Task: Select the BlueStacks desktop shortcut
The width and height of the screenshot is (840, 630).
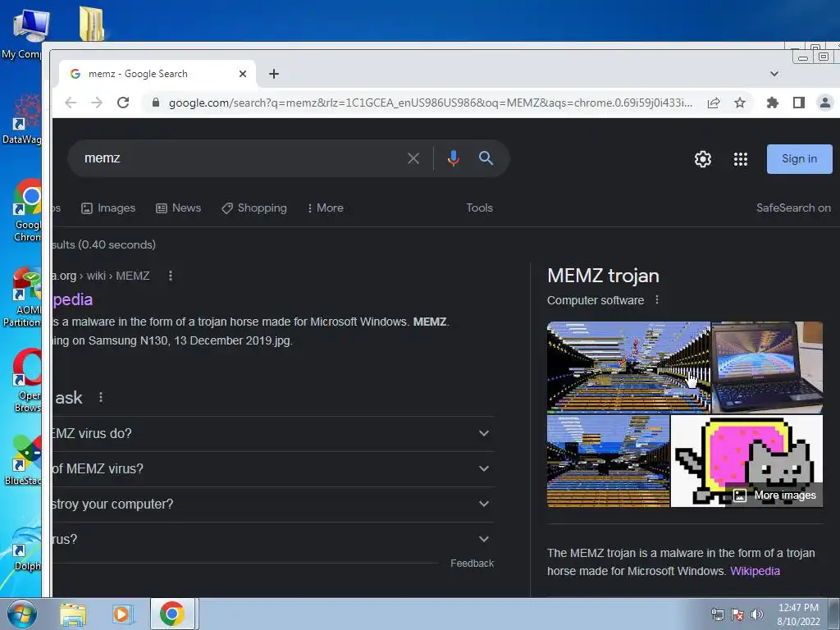Action: tap(22, 460)
